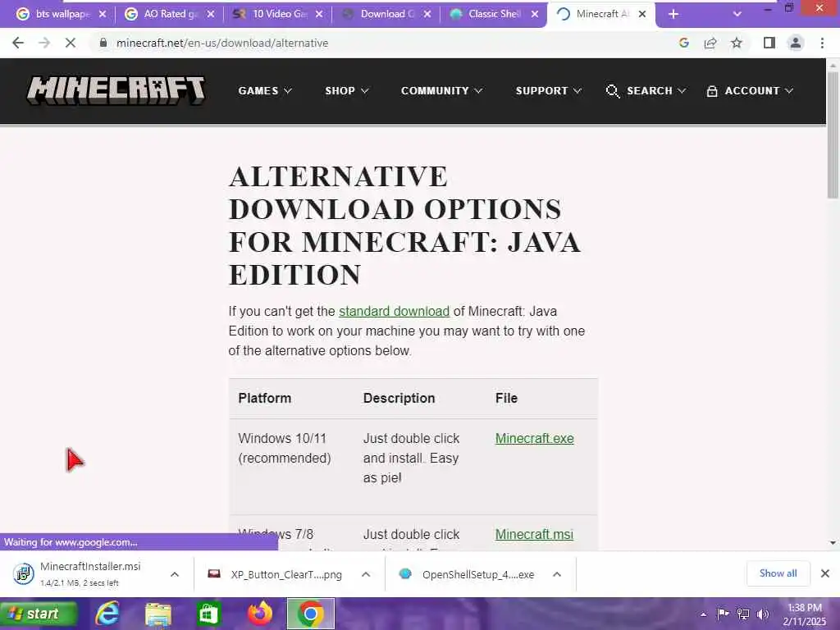This screenshot has width=840, height=630.
Task: Launch Internet Explorer from the taskbar
Action: tap(107, 614)
